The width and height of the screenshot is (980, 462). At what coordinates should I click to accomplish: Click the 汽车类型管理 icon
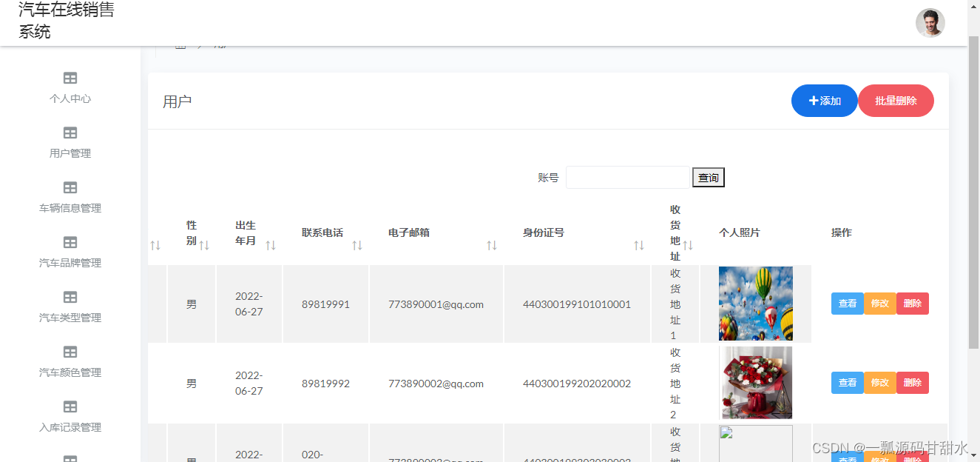(x=70, y=297)
